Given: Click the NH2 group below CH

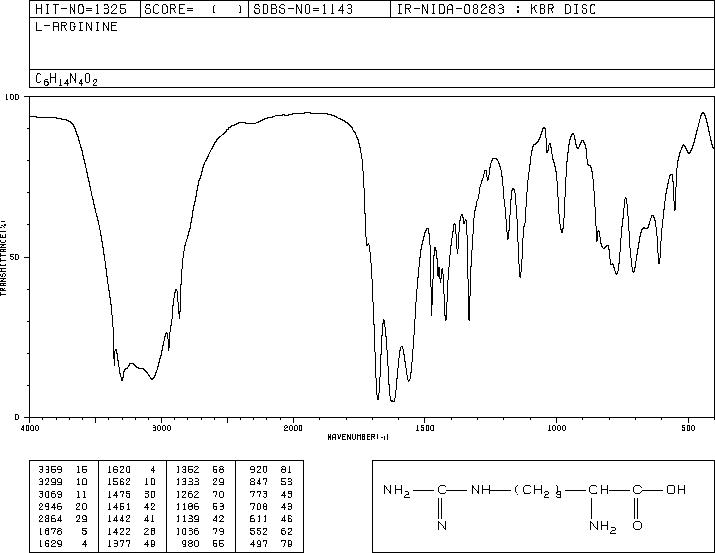Looking at the screenshot, I should point(603,527).
